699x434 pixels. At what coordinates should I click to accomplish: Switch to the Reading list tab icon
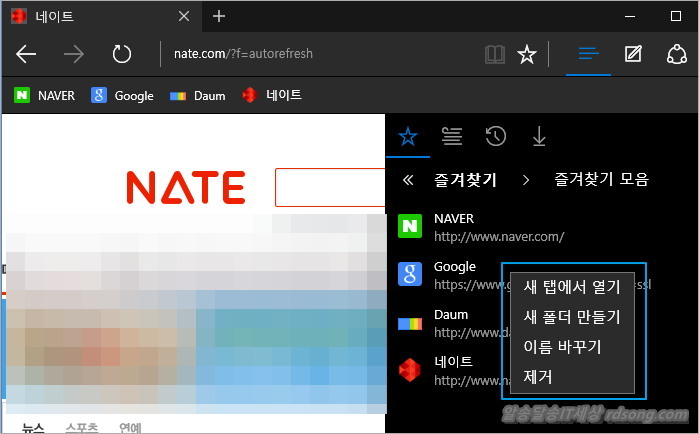[451, 137]
